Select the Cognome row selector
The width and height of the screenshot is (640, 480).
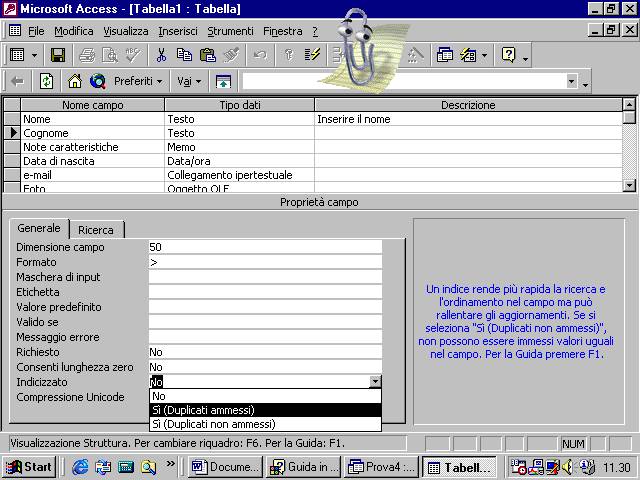[x=12, y=133]
